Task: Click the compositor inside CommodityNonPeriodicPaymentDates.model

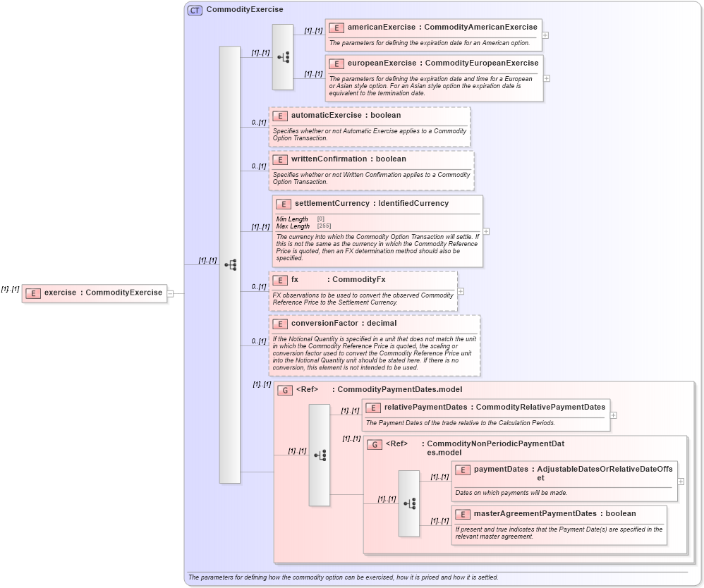Action: pos(409,503)
